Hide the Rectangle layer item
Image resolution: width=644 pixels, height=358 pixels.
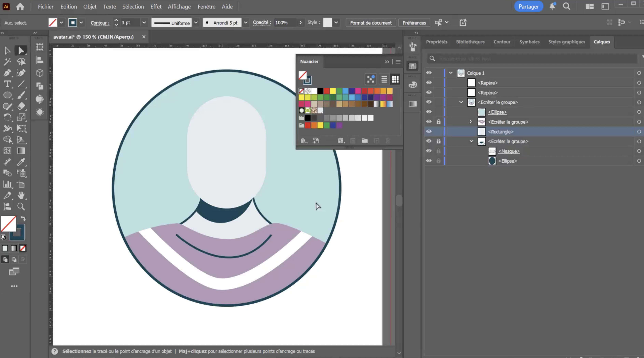pyautogui.click(x=429, y=131)
